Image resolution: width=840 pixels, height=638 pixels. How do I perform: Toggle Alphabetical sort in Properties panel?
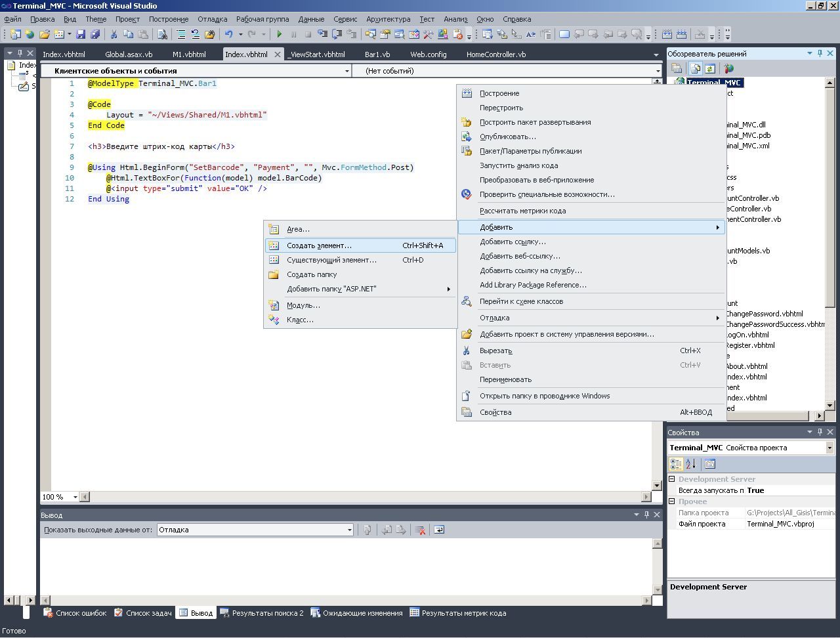click(690, 464)
